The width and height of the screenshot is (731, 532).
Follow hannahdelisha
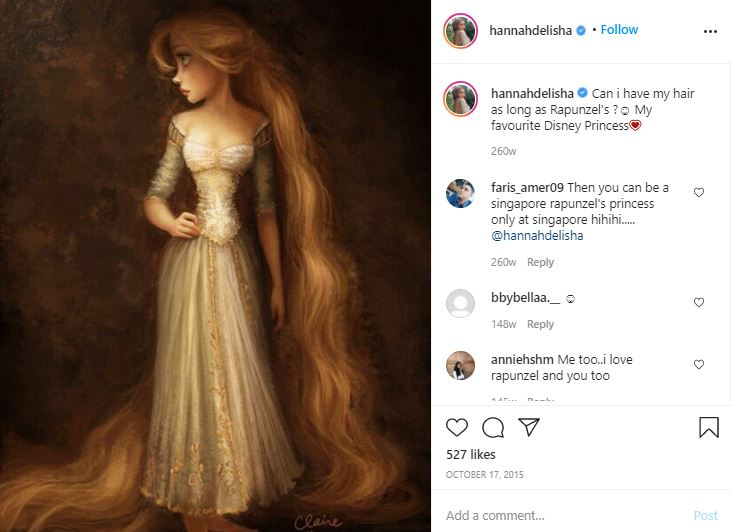tap(619, 30)
